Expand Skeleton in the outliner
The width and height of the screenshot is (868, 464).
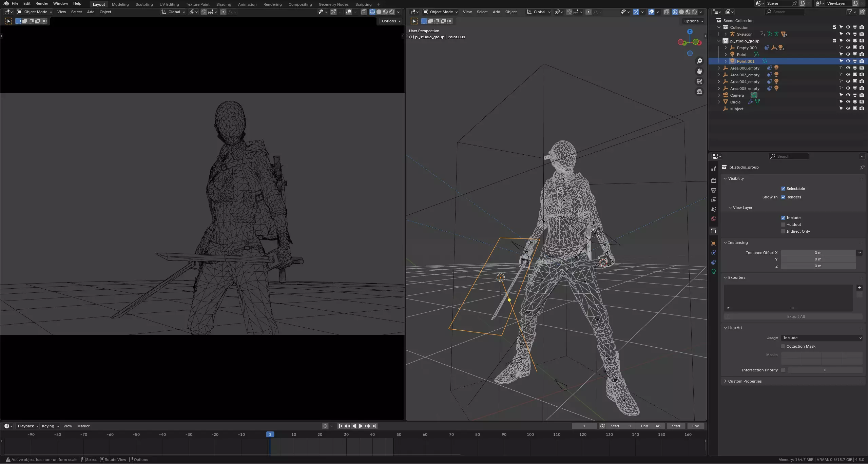tap(726, 34)
